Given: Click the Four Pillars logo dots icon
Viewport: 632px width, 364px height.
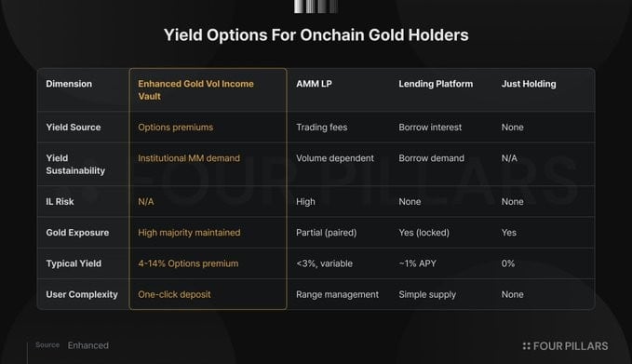Looking at the screenshot, I should coord(526,346).
